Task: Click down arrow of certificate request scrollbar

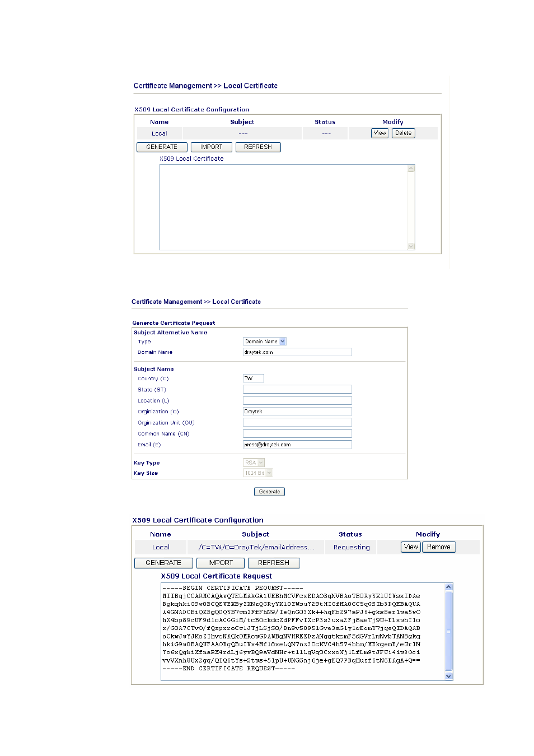Action: [448, 676]
